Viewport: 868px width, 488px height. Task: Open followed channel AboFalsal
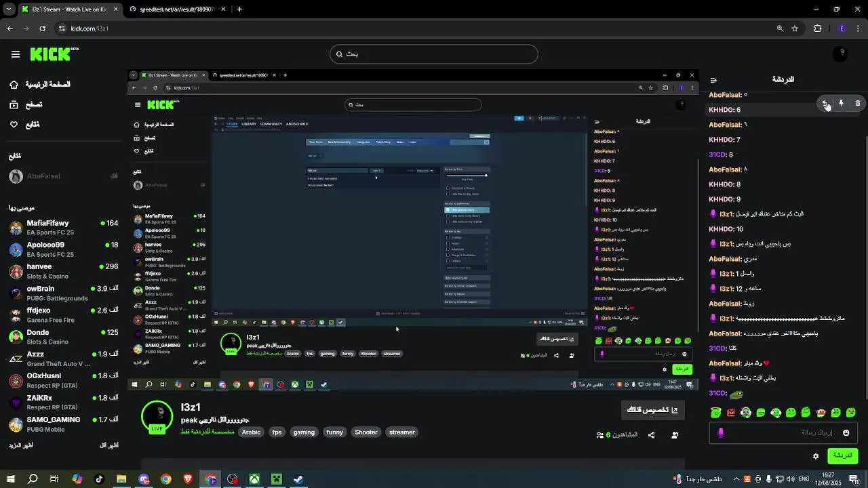[x=64, y=176]
